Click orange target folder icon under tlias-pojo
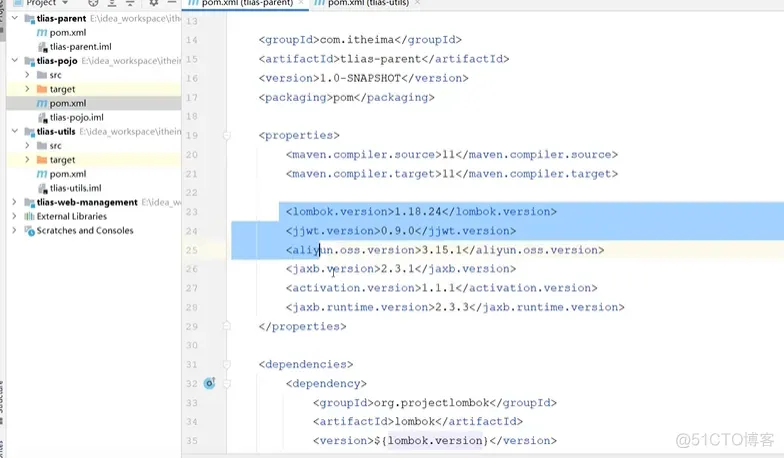 42,89
